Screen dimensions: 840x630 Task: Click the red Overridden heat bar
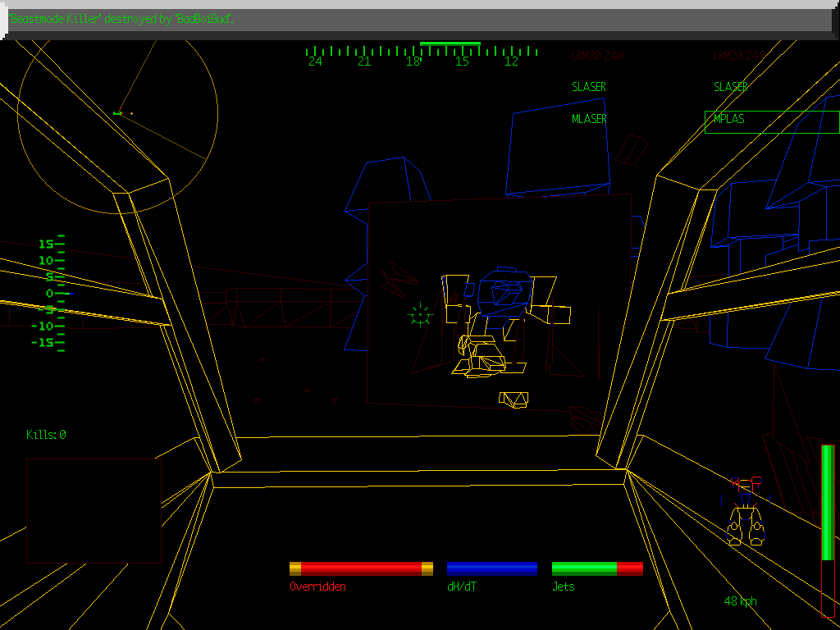[361, 568]
